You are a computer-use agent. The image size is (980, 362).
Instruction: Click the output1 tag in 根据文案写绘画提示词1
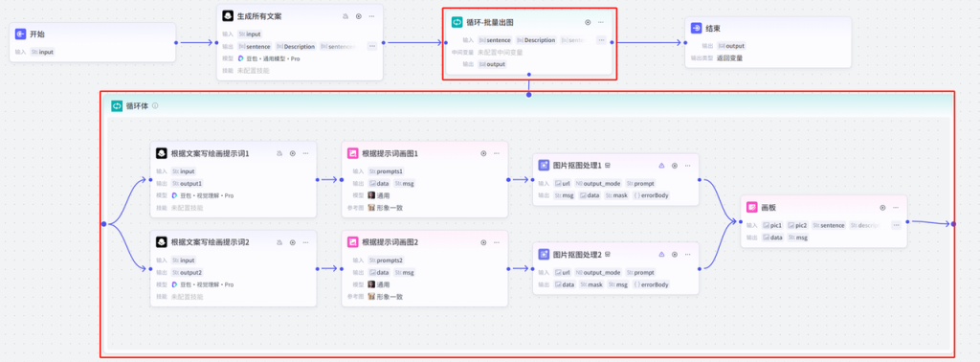point(187,183)
